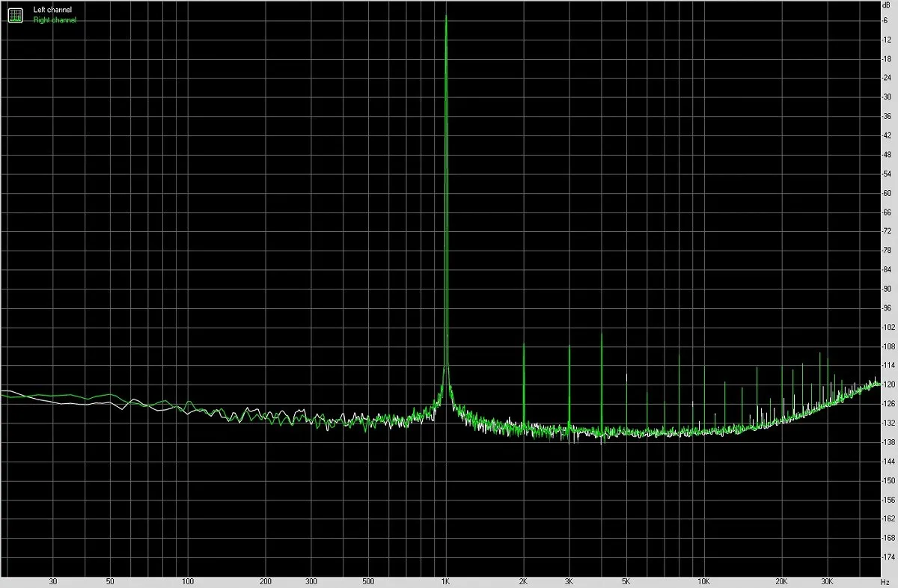The width and height of the screenshot is (898, 588).
Task: Click the "-150" dB axis label
Action: [888, 482]
